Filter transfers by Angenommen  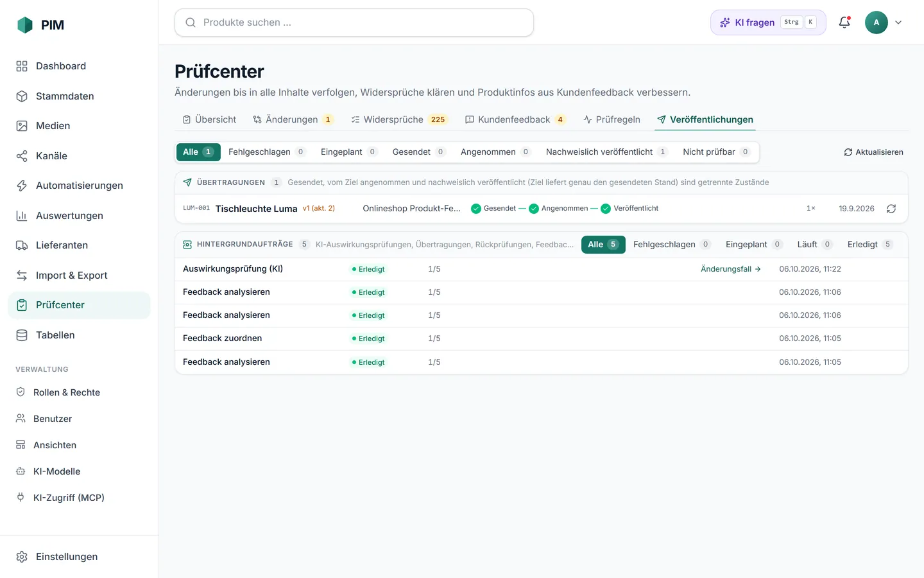click(495, 152)
